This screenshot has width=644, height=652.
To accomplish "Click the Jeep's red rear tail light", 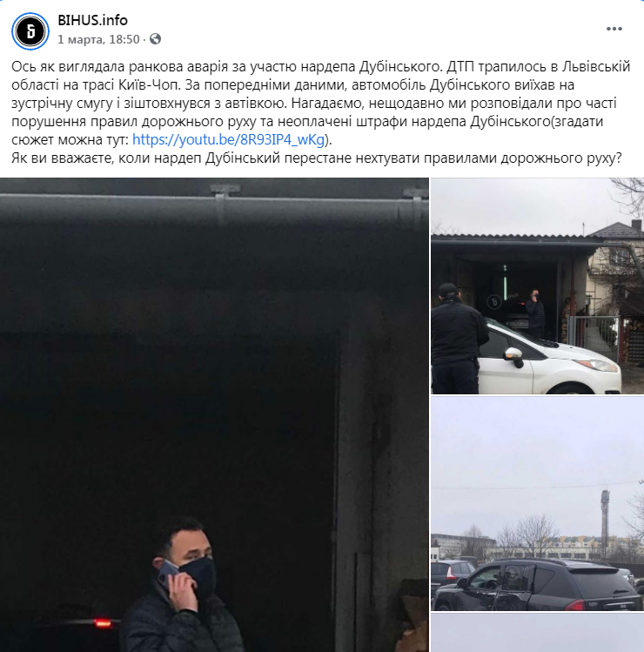I will click(575, 605).
